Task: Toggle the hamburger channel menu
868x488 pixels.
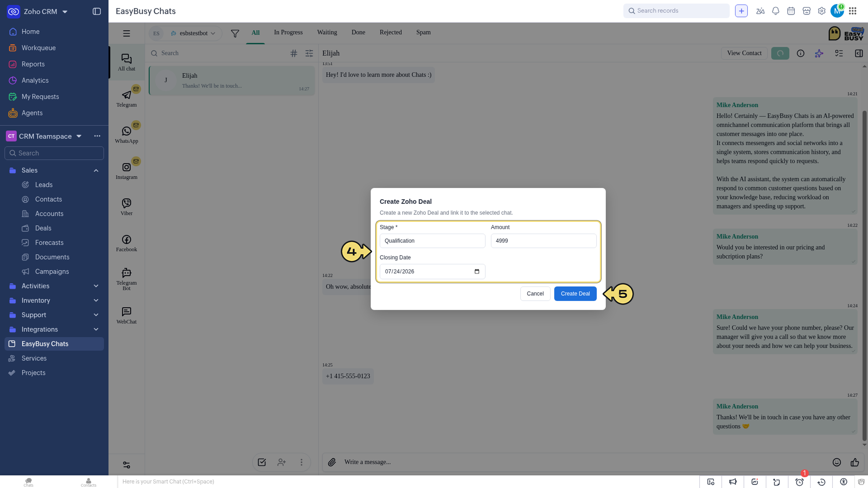Action: pos(127,33)
